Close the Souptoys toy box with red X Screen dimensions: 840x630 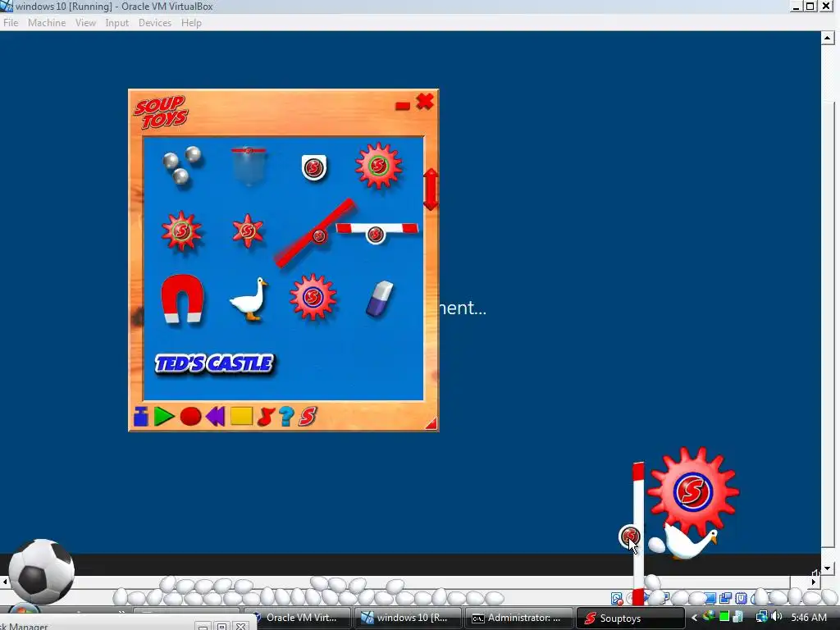pos(425,101)
